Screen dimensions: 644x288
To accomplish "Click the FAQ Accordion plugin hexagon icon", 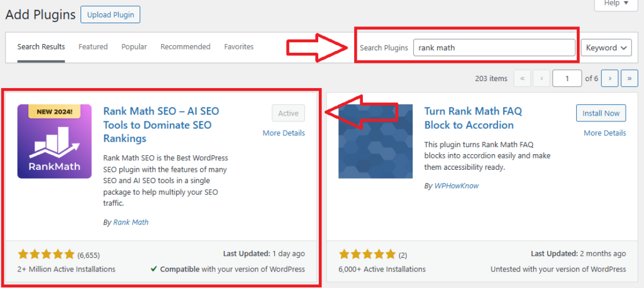I will [x=375, y=141].
